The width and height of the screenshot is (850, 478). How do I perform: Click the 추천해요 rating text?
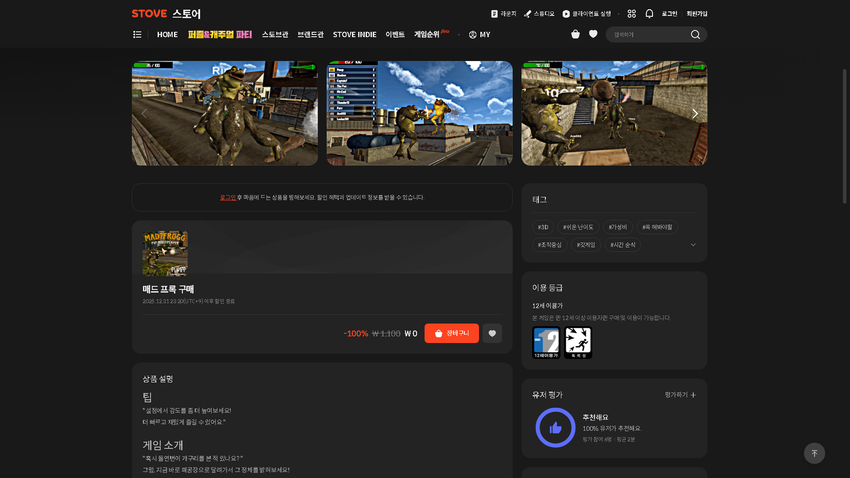595,417
